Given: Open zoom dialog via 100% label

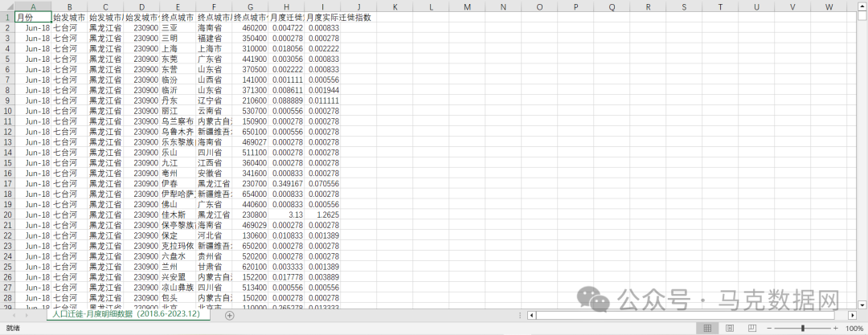Looking at the screenshot, I should click(x=854, y=329).
